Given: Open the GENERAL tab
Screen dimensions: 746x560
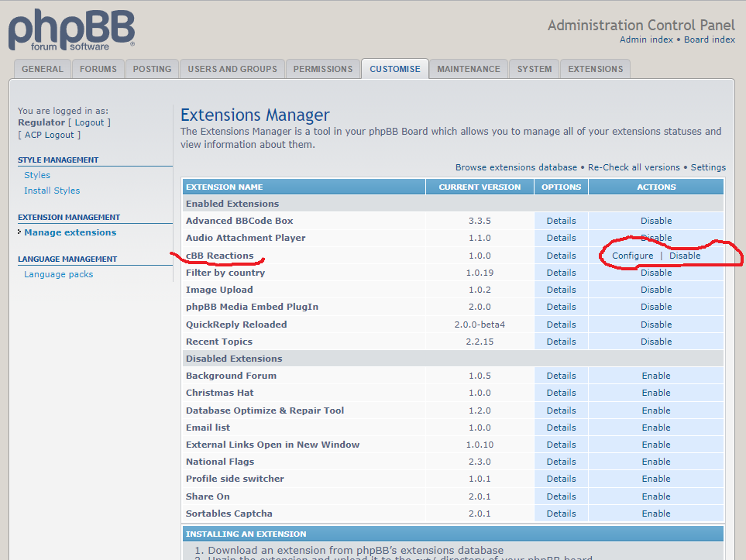Looking at the screenshot, I should [43, 69].
